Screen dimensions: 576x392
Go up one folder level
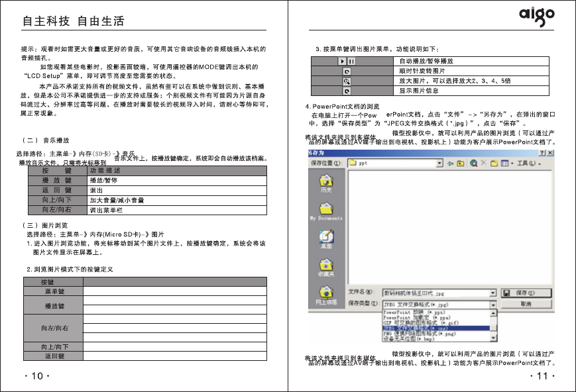click(460, 164)
